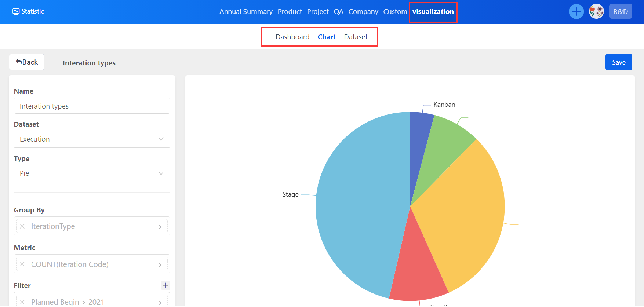The height and width of the screenshot is (307, 644).
Task: Click the R&D button
Action: (620, 11)
